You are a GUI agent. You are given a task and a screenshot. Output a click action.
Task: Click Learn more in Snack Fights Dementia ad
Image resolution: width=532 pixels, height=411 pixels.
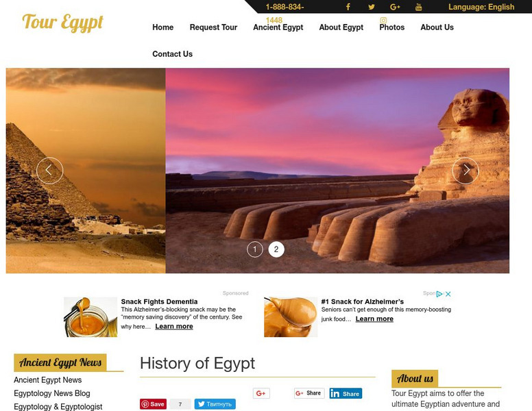coord(174,326)
